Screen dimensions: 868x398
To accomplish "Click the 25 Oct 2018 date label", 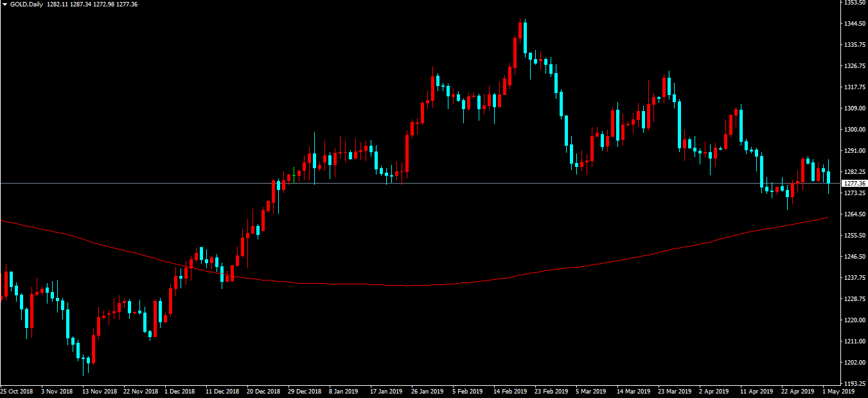I will coord(17,391).
